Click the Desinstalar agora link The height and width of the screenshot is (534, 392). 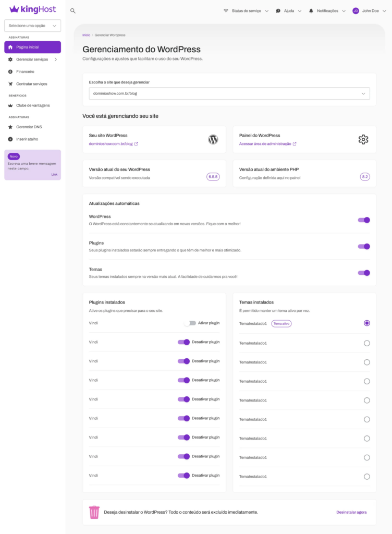(351, 512)
